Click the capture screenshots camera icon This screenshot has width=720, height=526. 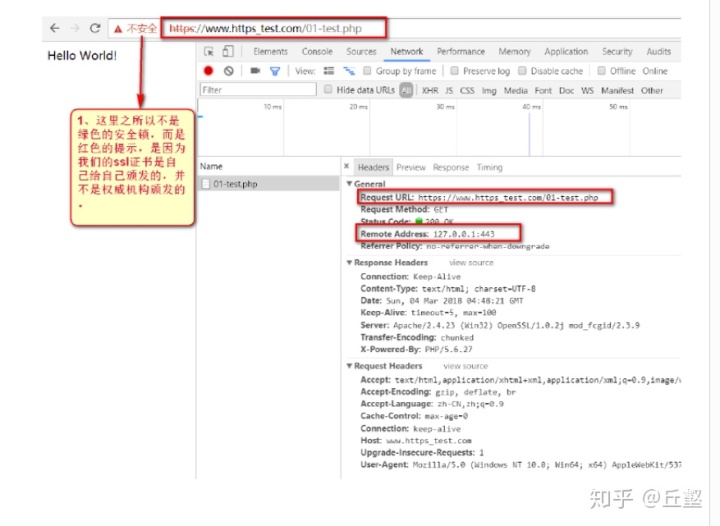[255, 71]
